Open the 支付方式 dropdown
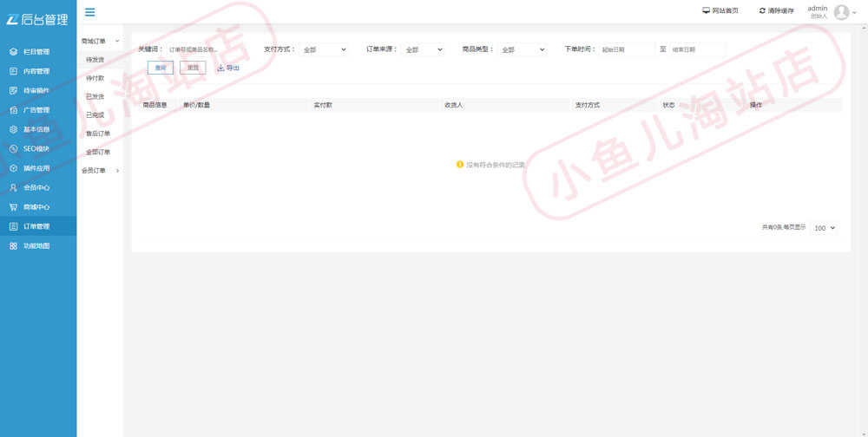The image size is (868, 437). pyautogui.click(x=324, y=49)
